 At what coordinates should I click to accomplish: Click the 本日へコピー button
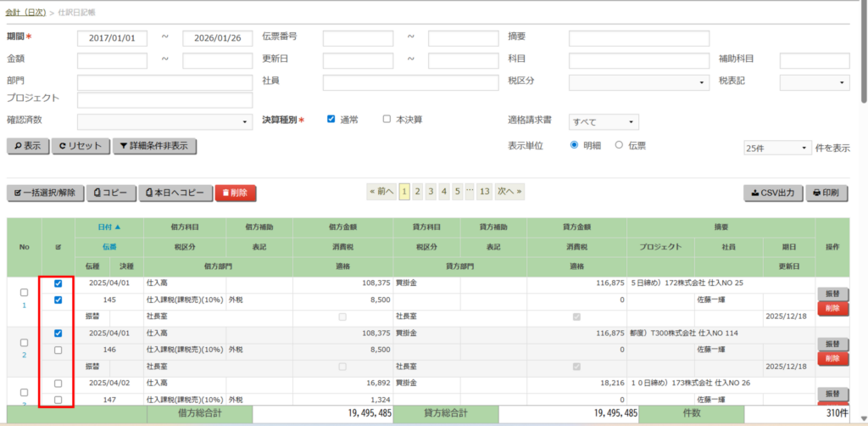pyautogui.click(x=175, y=193)
